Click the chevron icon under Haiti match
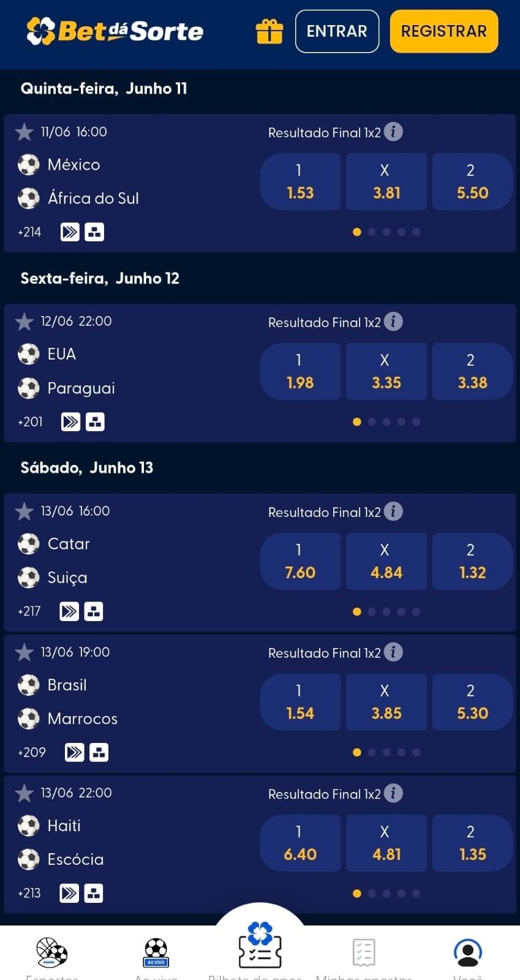The height and width of the screenshot is (980, 520). [69, 893]
